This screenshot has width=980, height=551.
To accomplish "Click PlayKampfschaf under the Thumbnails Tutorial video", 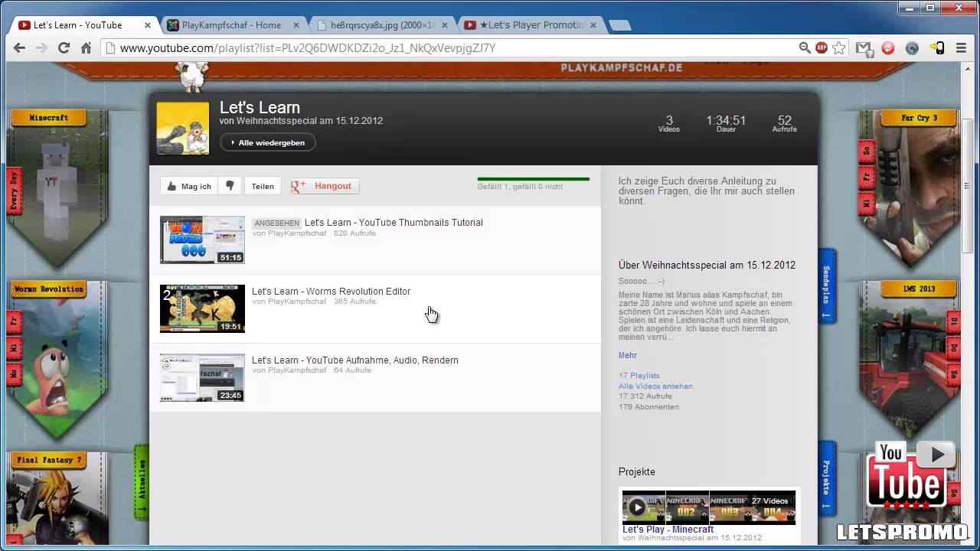I will (297, 233).
